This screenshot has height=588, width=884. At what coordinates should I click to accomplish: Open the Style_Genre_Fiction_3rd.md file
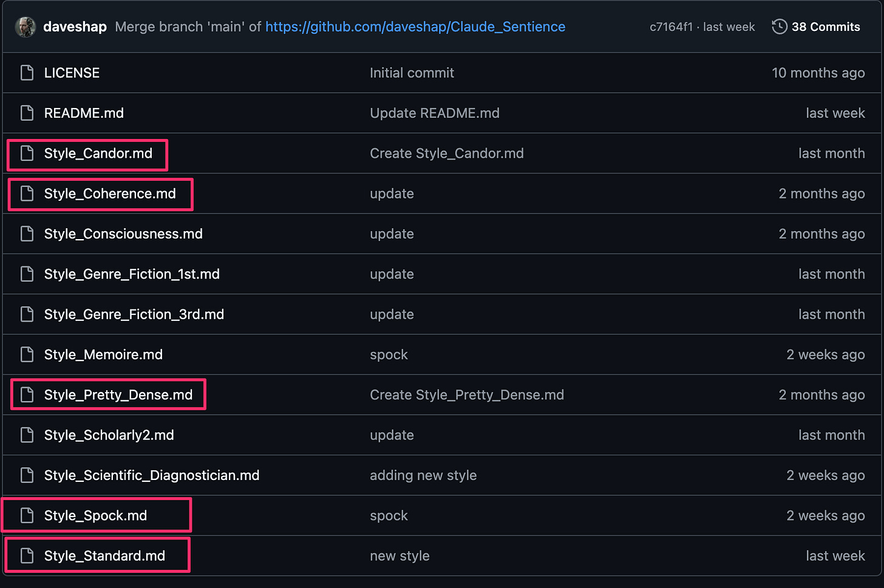[x=134, y=314]
